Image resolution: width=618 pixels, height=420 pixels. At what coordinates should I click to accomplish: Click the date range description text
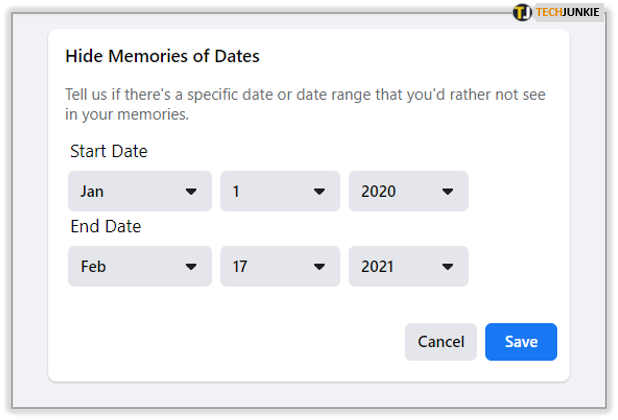305,104
